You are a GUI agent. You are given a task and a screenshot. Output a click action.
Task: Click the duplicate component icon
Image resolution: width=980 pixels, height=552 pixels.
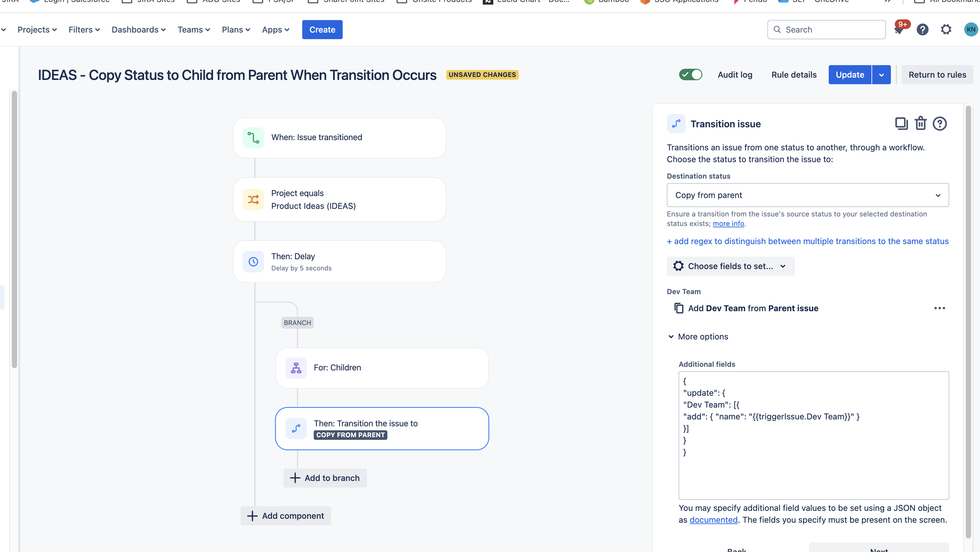(x=901, y=124)
